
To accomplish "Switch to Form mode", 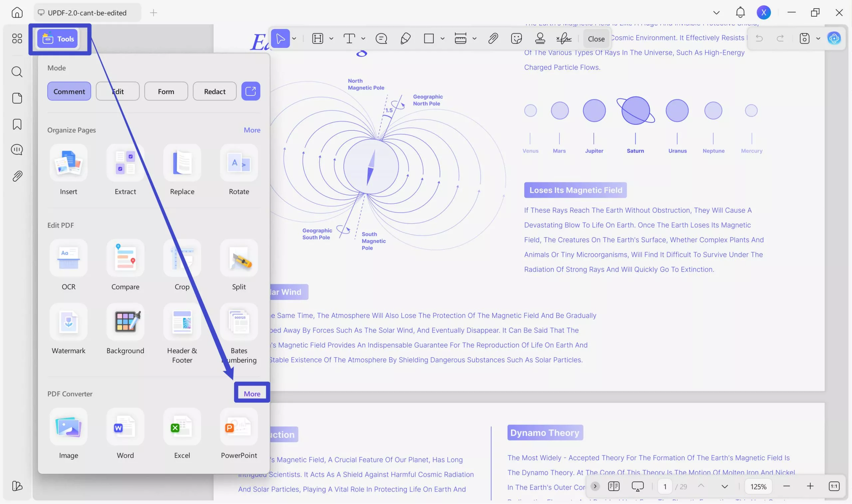I will tap(166, 91).
